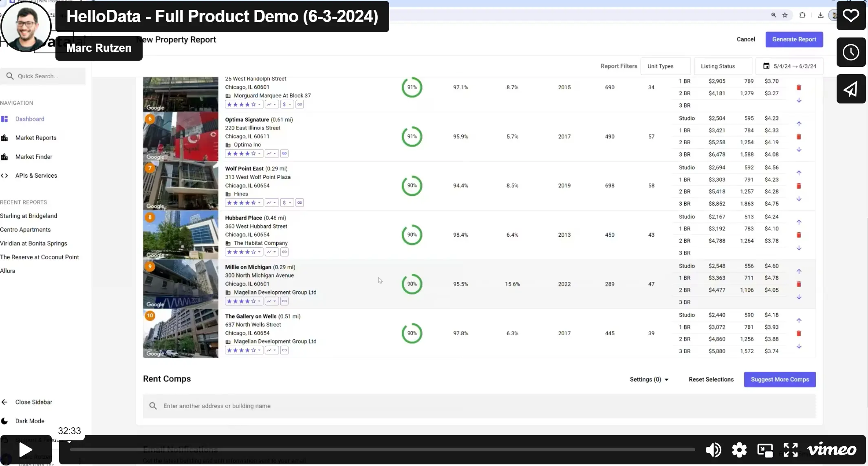
Task: Click the address search field in Rent Comps
Action: coord(367,406)
